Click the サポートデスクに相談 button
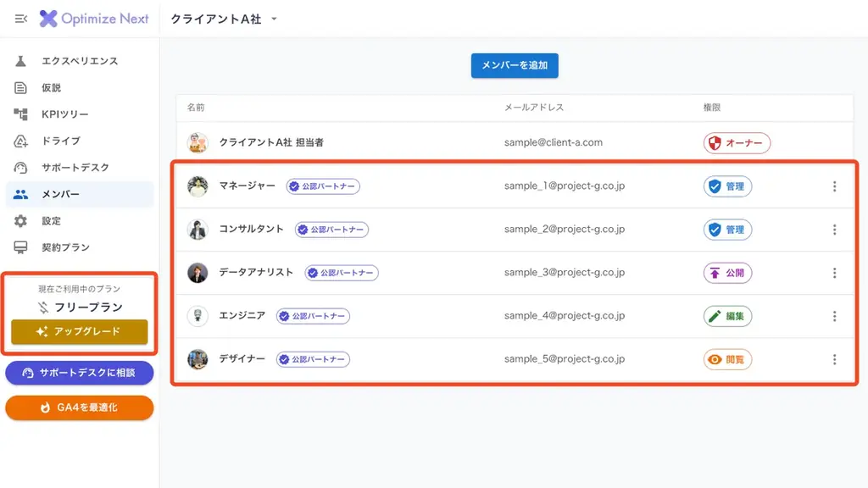Viewport: 868px width, 488px height. point(79,374)
